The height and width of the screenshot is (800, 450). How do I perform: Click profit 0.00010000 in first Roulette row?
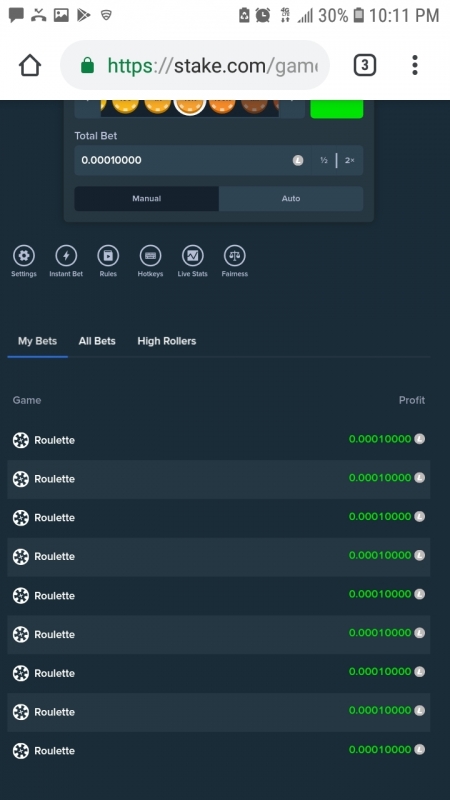[x=380, y=439]
